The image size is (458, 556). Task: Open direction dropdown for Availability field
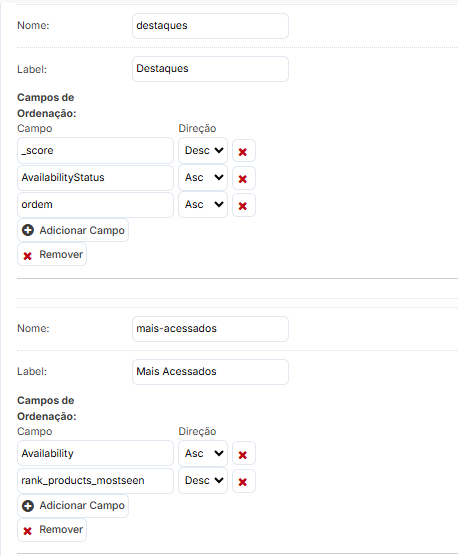pyautogui.click(x=203, y=453)
